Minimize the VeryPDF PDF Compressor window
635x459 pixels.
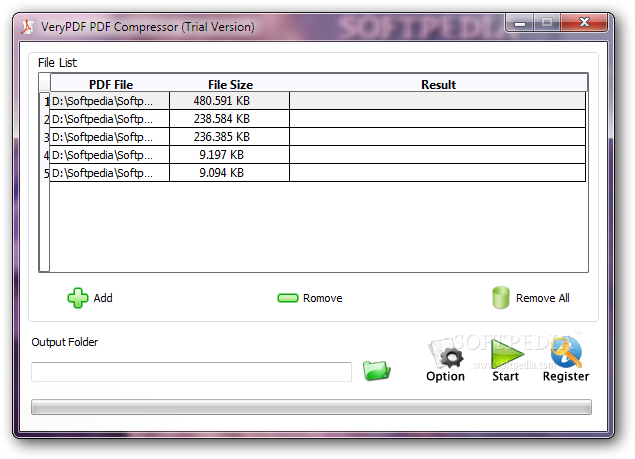pyautogui.click(x=520, y=22)
